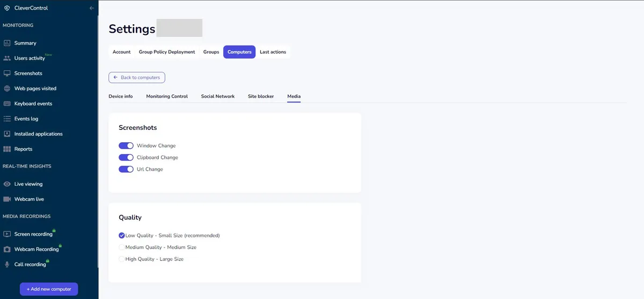This screenshot has width=644, height=299.
Task: Open the Site blocker tab
Action: pyautogui.click(x=261, y=97)
